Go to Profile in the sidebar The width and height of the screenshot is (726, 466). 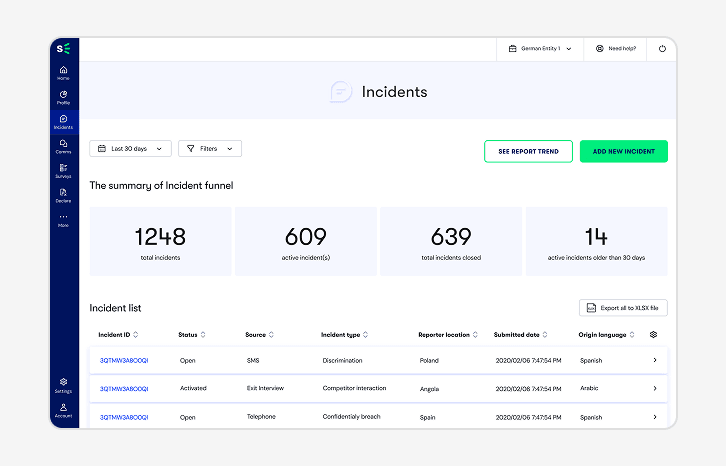pos(63,96)
